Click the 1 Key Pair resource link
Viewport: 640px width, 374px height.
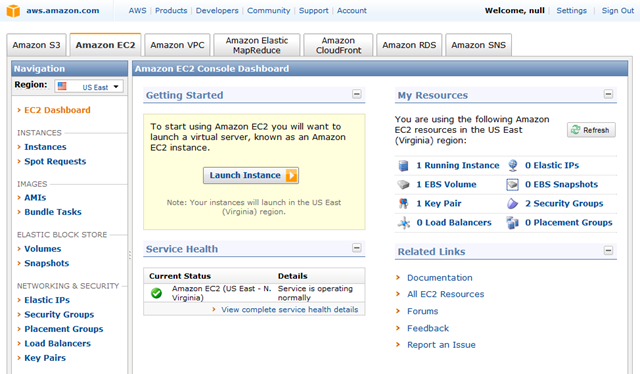tap(439, 203)
